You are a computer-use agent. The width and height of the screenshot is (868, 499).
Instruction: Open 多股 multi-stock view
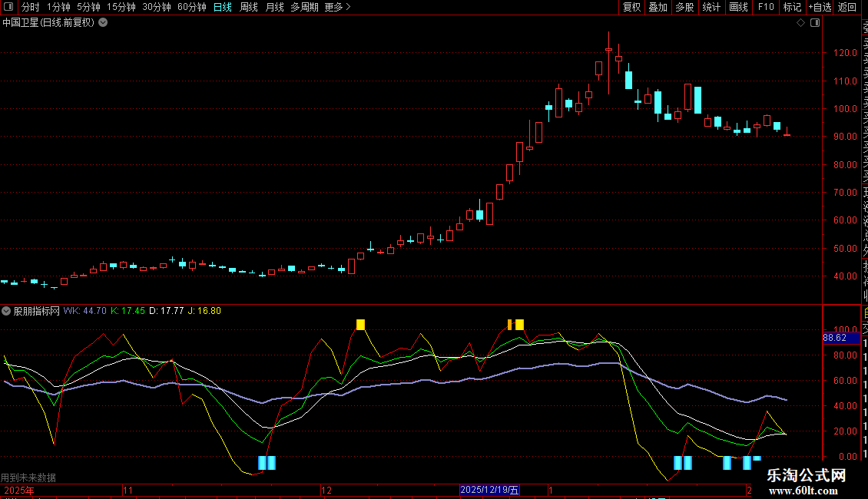pyautogui.click(x=684, y=7)
